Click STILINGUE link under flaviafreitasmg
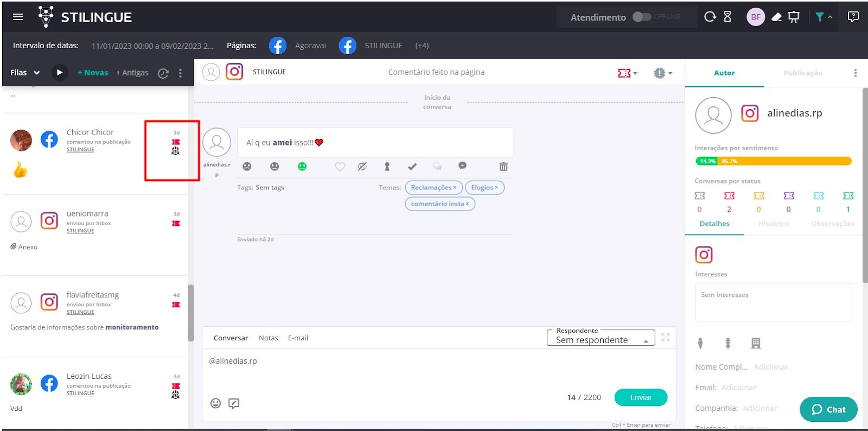The height and width of the screenshot is (431, 868). 80,312
